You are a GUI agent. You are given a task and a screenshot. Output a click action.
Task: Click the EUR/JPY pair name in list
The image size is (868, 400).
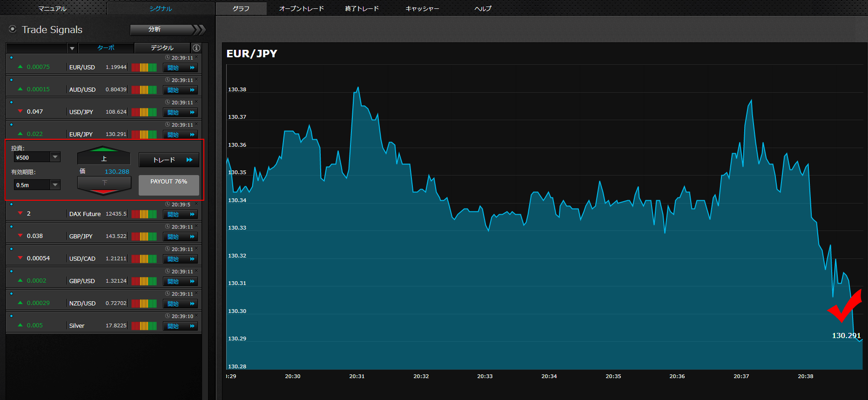tap(81, 134)
